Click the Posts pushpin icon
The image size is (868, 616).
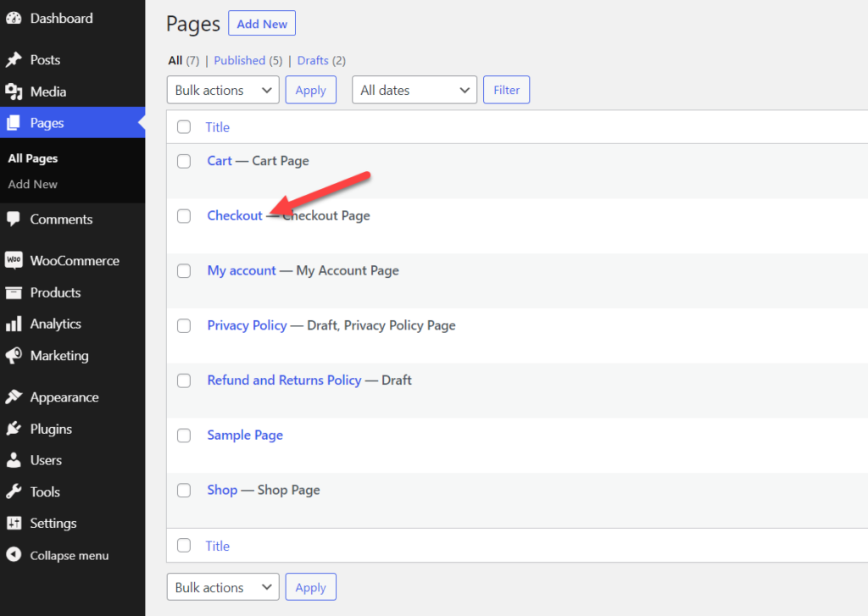tap(14, 60)
